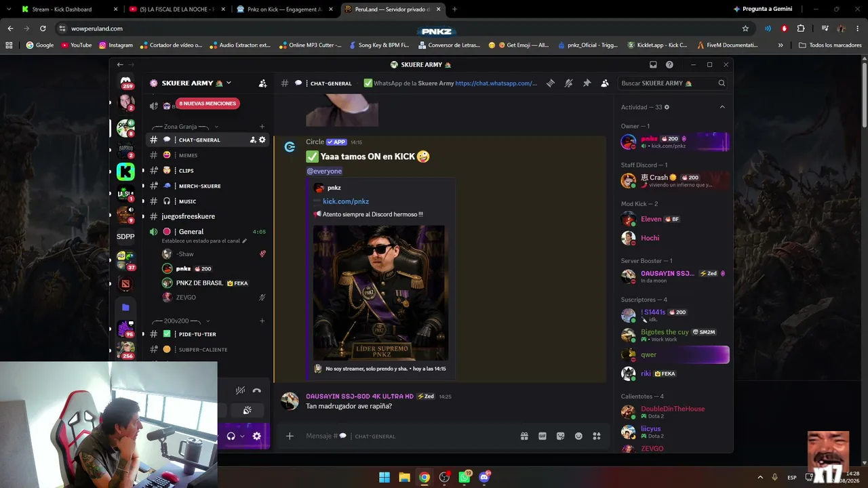Click the Windows Start button
The width and height of the screenshot is (868, 488).
[384, 477]
